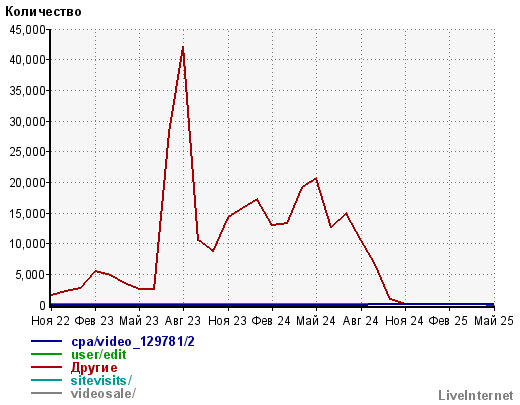Click the videosale/ legend label
The height and width of the screenshot is (405, 520).
tap(103, 393)
